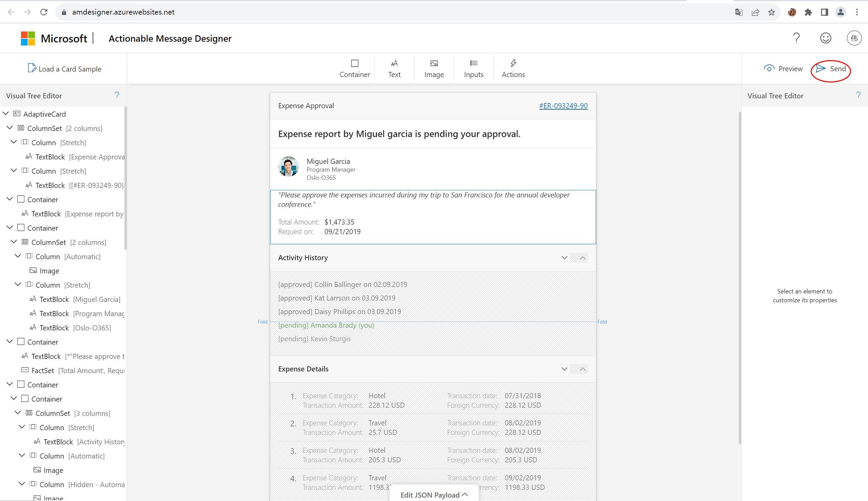Click the card canvas vertical scrollbar
Screen dimensions: 868x501
tap(740, 278)
